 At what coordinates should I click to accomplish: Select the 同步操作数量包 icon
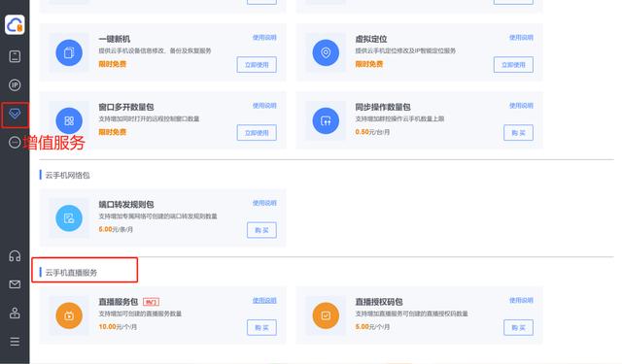pyautogui.click(x=326, y=120)
